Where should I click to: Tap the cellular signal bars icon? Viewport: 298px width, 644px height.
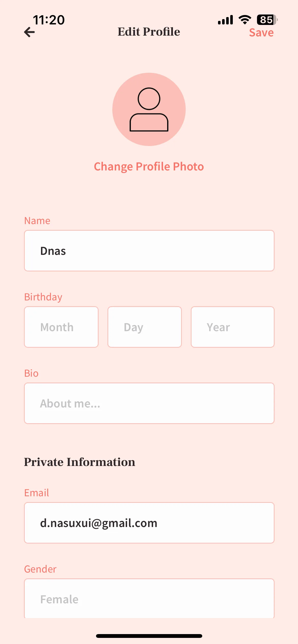point(225,20)
